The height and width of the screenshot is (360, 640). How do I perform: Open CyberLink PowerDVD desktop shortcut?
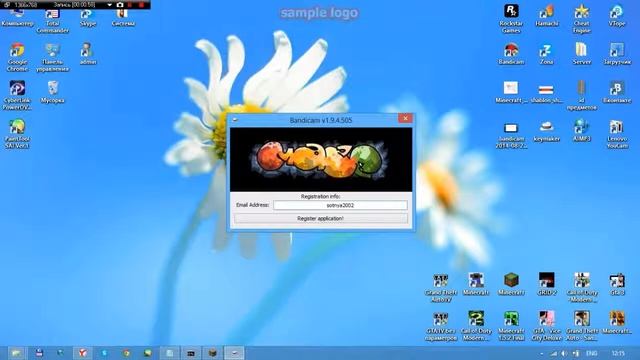(x=17, y=95)
